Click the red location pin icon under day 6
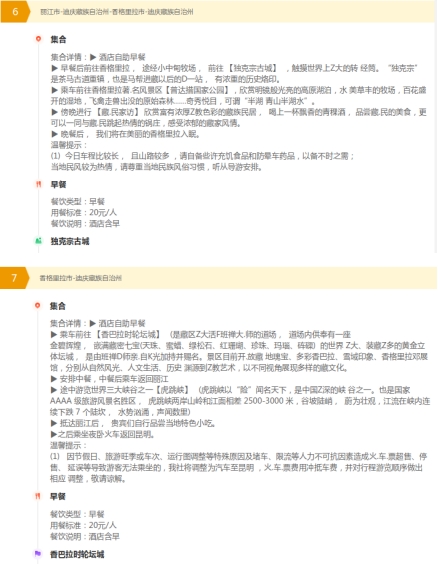Screen dimensions: 438x564 pyautogui.click(x=38, y=38)
